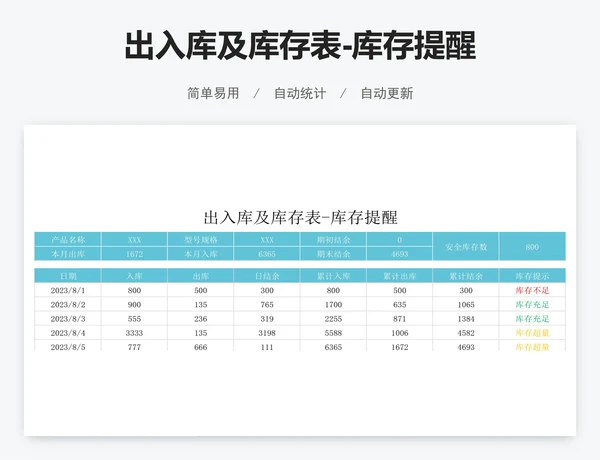Select the 简单易用 subtitle label
This screenshot has width=600, height=460.
point(213,93)
